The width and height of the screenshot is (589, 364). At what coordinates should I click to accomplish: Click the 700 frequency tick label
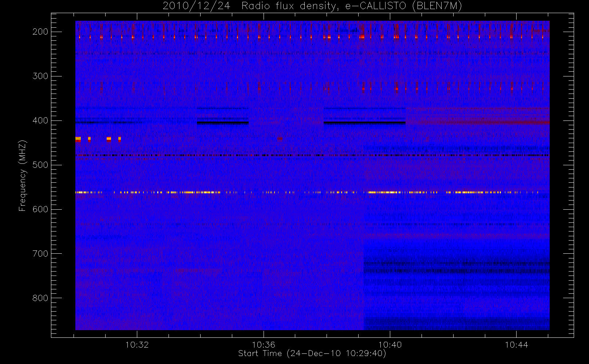tap(40, 254)
